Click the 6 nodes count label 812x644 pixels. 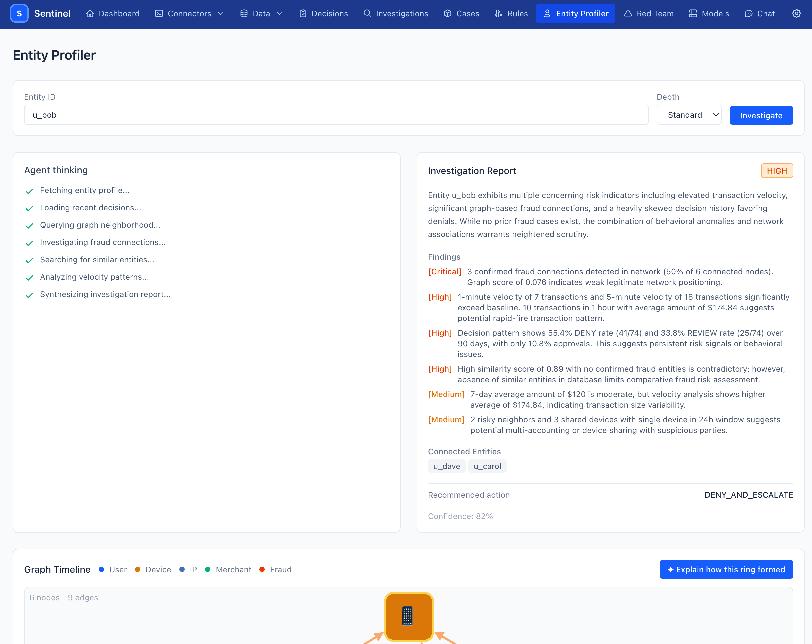click(44, 598)
